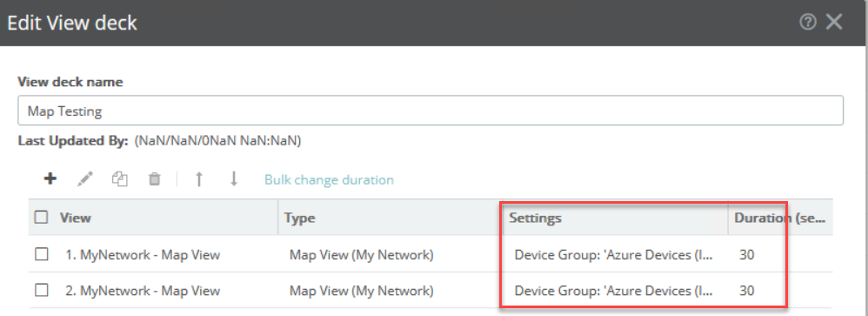Screen dimensions: 868x316
Task: Click the Device Group settings cell in row 1
Action: coord(614,255)
